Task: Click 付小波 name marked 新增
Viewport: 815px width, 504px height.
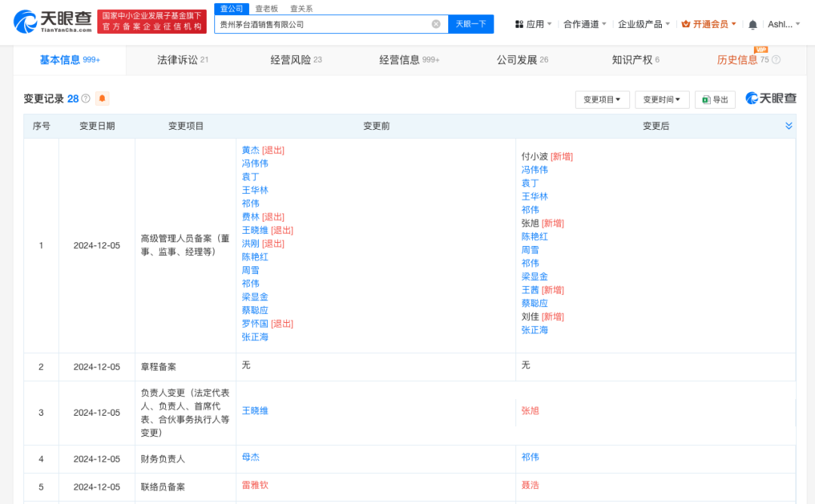Action: (x=534, y=156)
